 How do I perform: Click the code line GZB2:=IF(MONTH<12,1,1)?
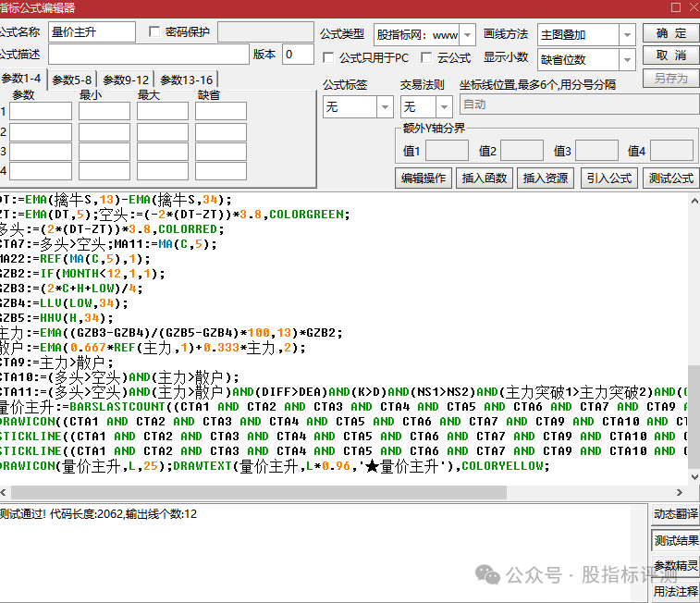(82, 274)
